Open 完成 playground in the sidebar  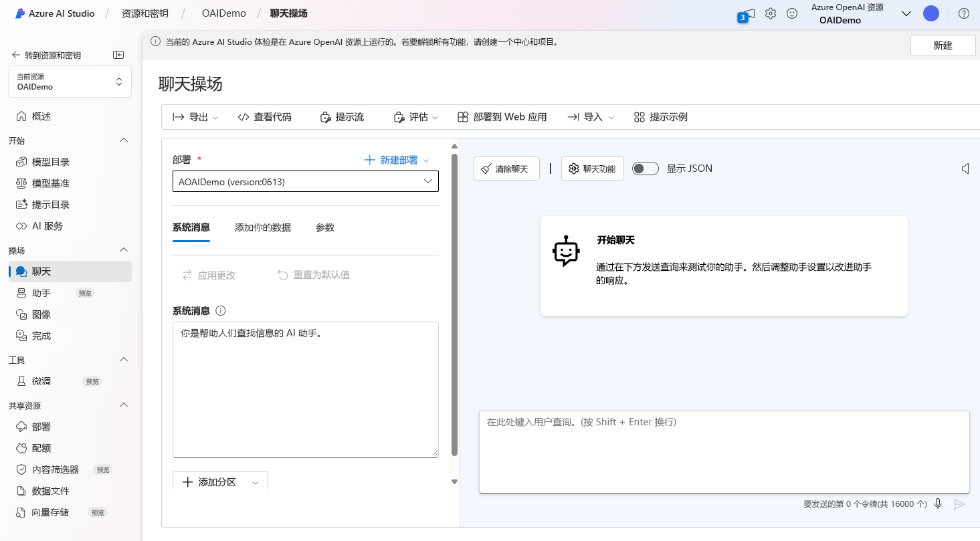coord(70,336)
